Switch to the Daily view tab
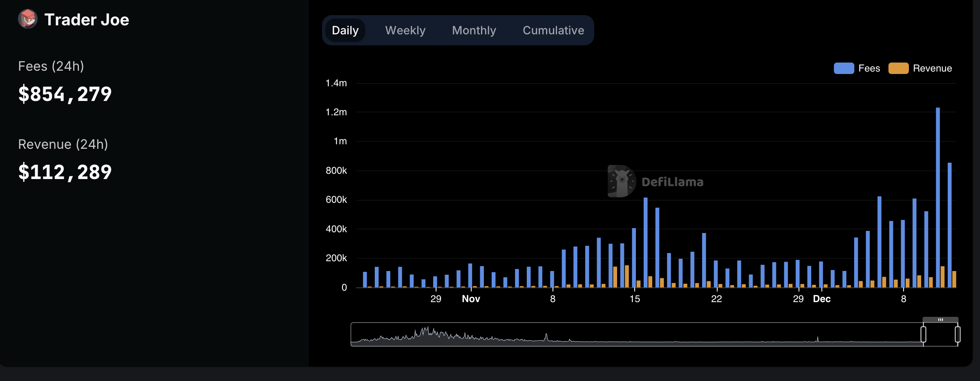Image resolution: width=980 pixels, height=381 pixels. click(345, 30)
